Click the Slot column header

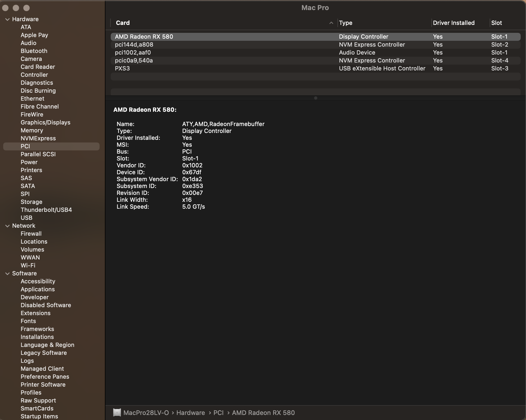(496, 23)
